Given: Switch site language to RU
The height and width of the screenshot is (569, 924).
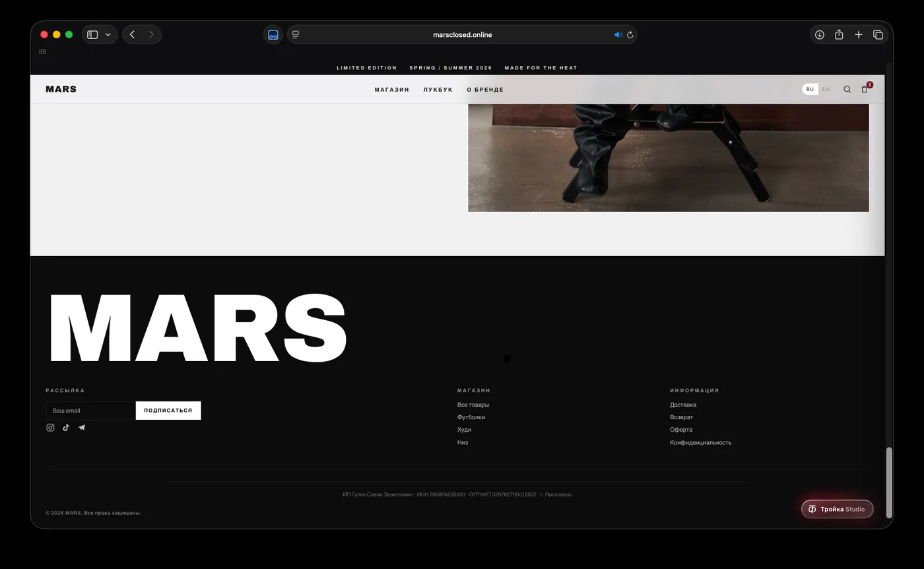Looking at the screenshot, I should pos(810,89).
